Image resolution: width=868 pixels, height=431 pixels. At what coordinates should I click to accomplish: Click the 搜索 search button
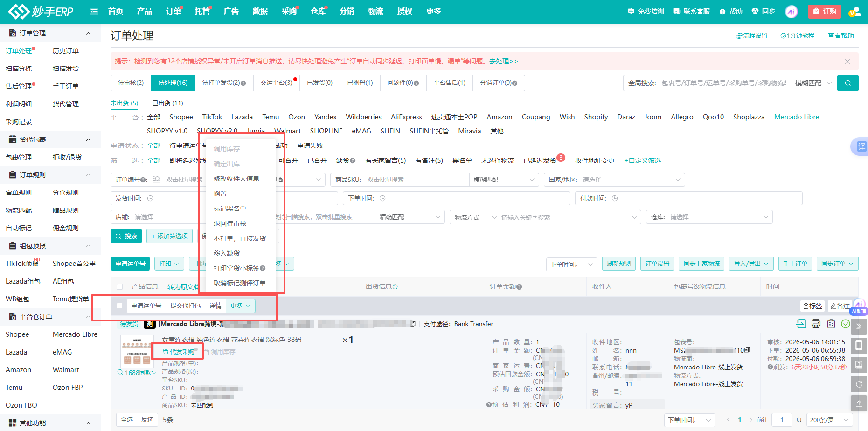point(126,236)
